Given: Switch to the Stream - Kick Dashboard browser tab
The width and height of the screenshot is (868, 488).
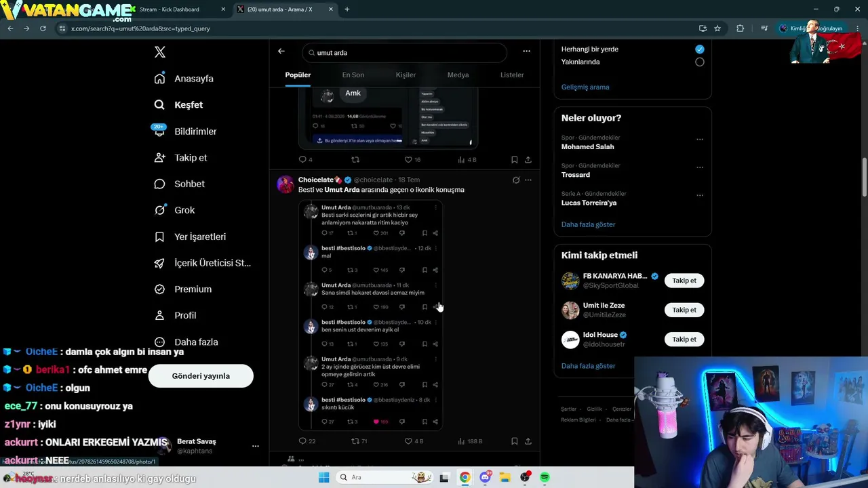Looking at the screenshot, I should (173, 9).
